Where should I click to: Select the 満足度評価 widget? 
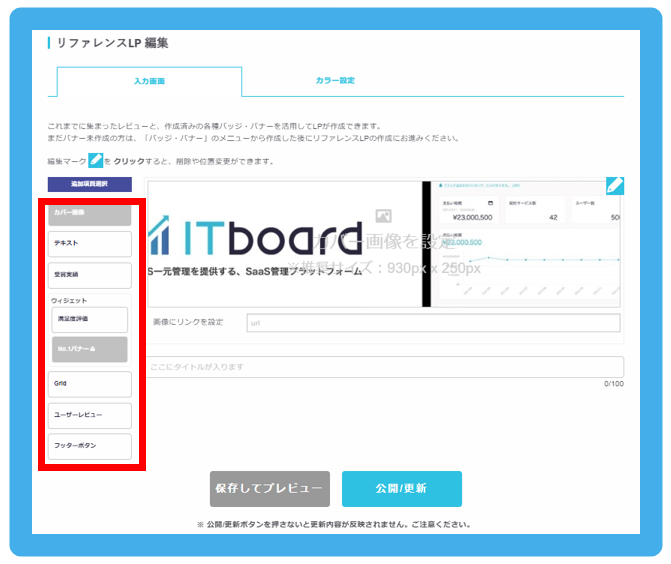tap(90, 320)
